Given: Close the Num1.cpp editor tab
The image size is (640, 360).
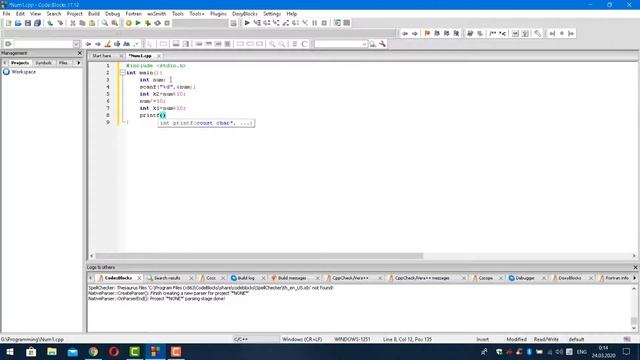Looking at the screenshot, I should [x=159, y=56].
